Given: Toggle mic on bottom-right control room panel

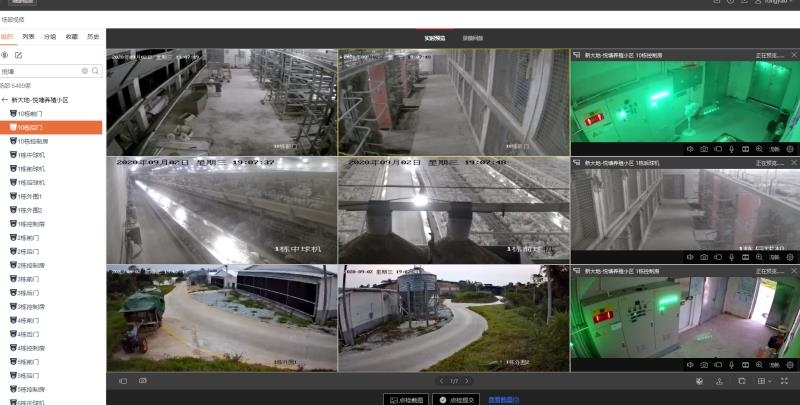Looking at the screenshot, I should 732,365.
